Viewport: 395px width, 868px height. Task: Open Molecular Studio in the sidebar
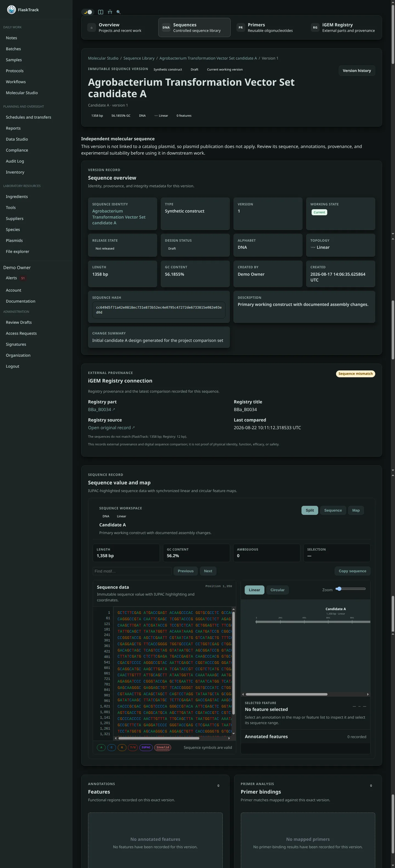22,93
